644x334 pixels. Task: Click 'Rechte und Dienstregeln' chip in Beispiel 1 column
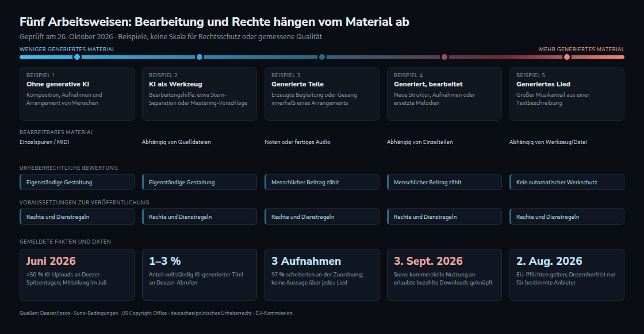[77, 217]
